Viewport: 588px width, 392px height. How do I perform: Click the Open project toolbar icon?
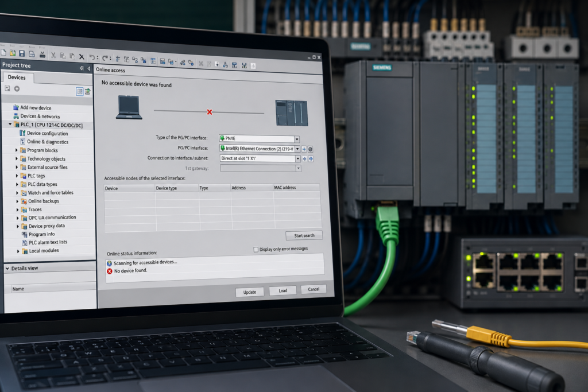(x=13, y=53)
